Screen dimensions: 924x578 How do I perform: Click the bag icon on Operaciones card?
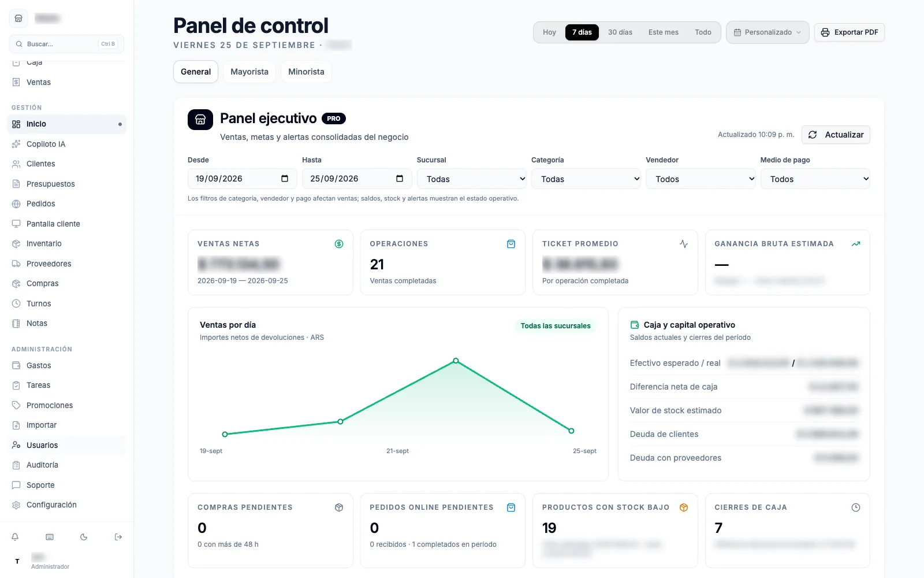tap(511, 244)
